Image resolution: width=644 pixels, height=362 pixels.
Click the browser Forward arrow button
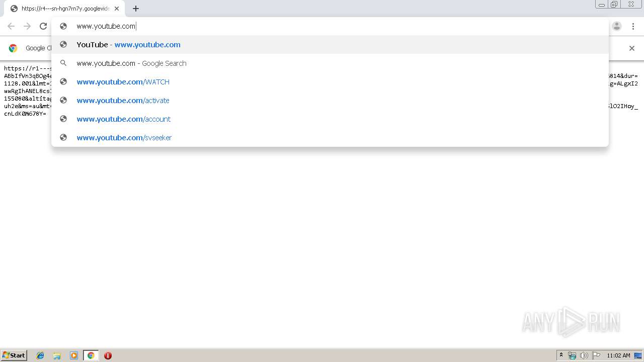point(27,26)
